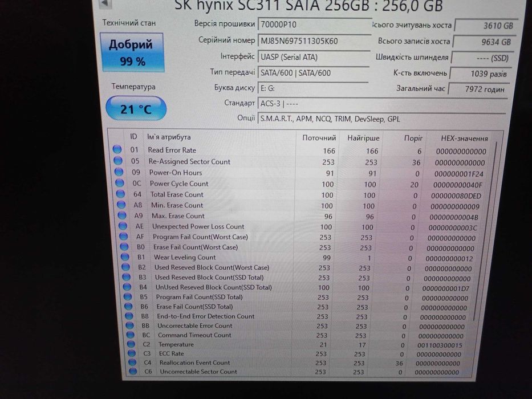This screenshot has height=399, width=532.
Task: Click the status icon for Uncorrectable Sector Count
Action: click(133, 371)
